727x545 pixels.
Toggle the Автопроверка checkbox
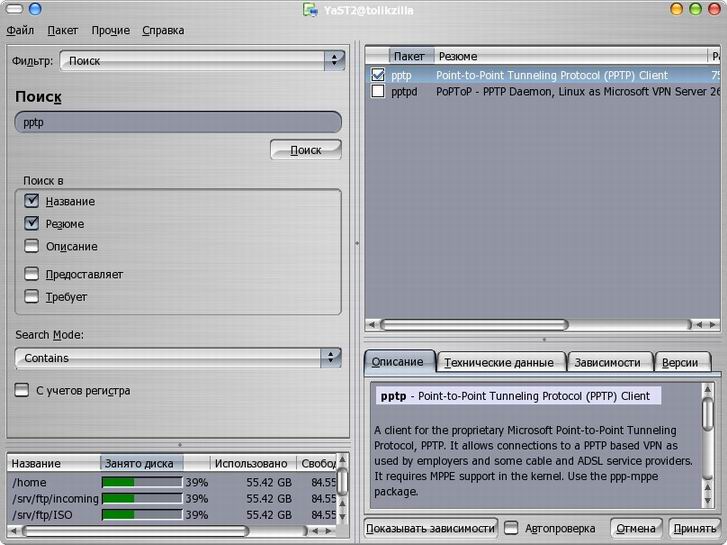pos(511,528)
